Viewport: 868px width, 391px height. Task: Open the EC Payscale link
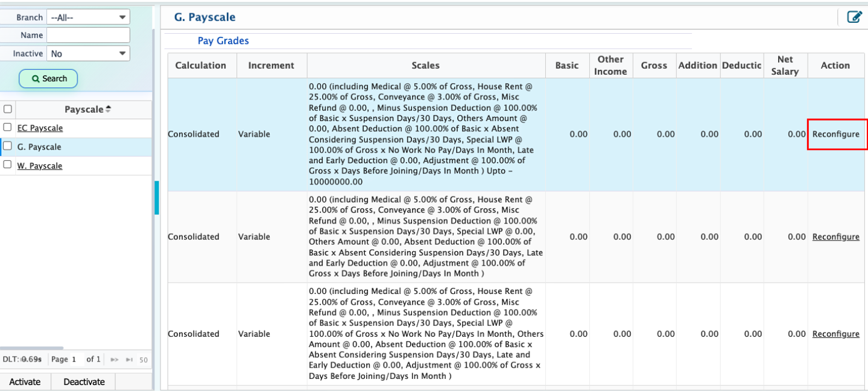(40, 128)
